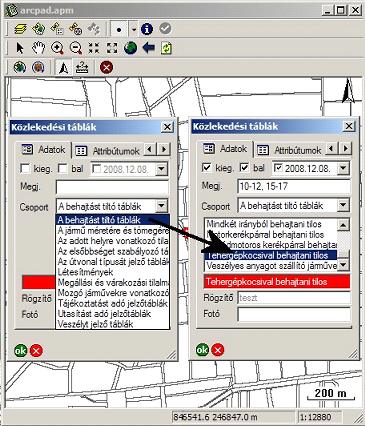The image size is (365, 426).
Task: Click the red X toolbar icon
Action: coord(106,68)
